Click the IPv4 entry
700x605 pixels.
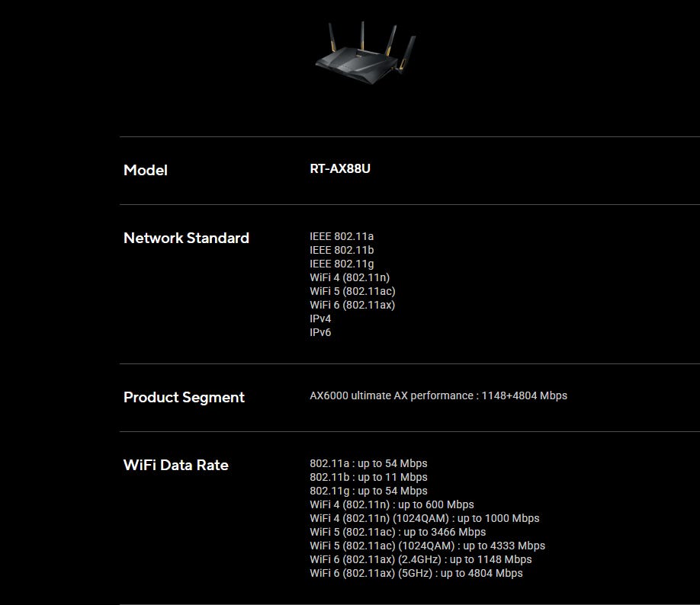pos(320,319)
